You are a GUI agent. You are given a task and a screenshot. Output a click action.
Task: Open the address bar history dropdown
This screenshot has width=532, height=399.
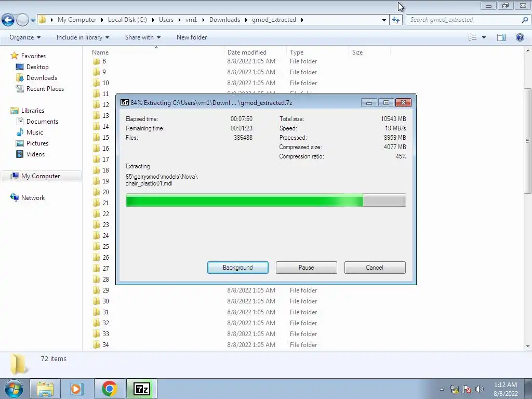384,20
